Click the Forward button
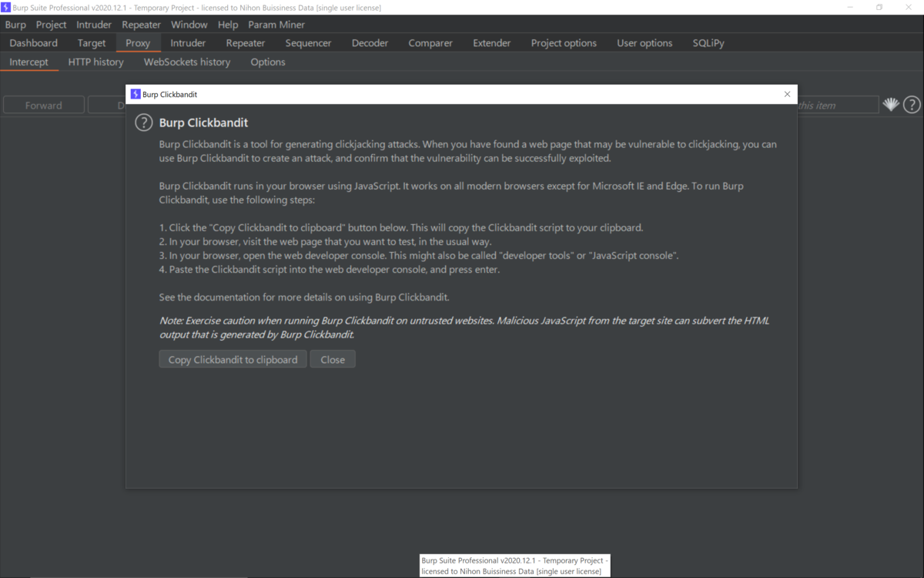This screenshot has height=578, width=924. 44,105
